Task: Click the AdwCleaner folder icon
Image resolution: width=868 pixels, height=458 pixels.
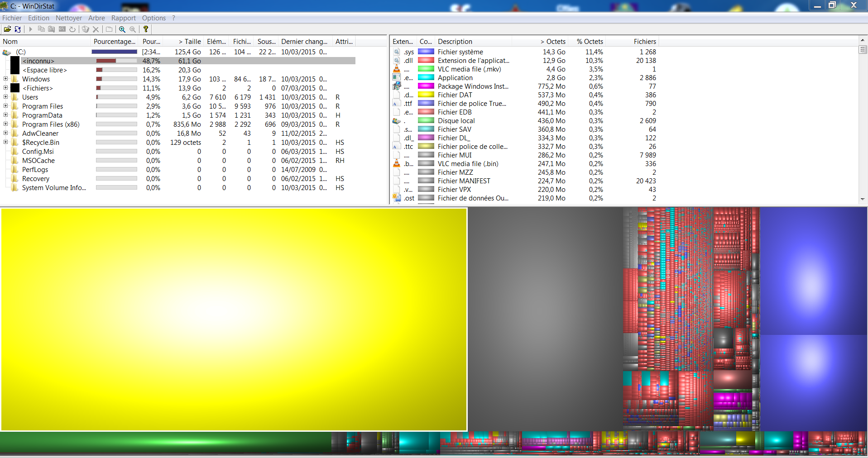Action: (15, 134)
